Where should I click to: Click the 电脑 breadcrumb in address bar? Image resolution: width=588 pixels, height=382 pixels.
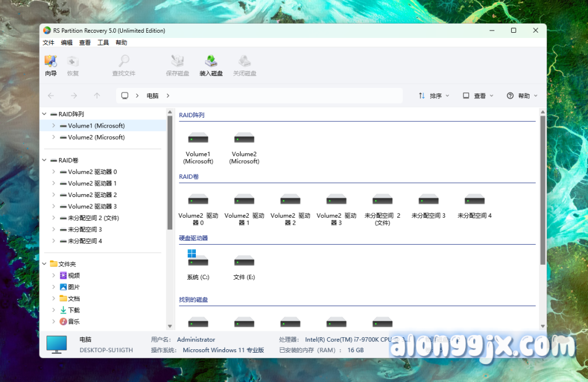coord(152,96)
